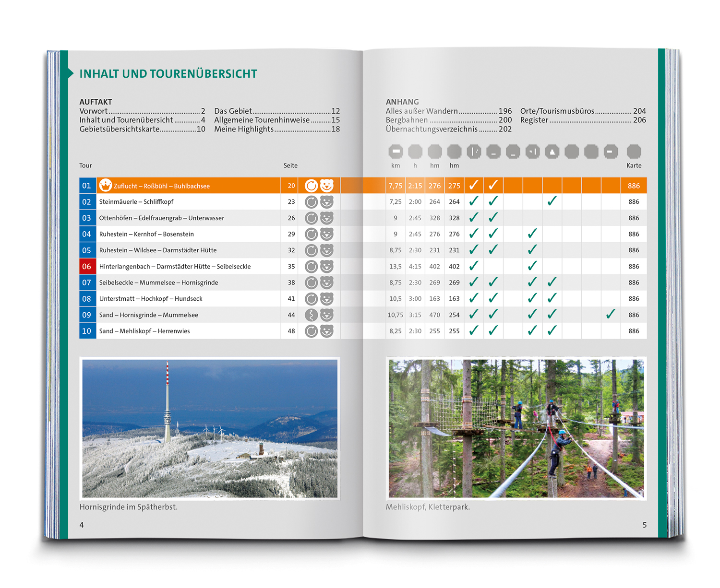Click the circular-route icon in the Zuflucht row

[312, 186]
